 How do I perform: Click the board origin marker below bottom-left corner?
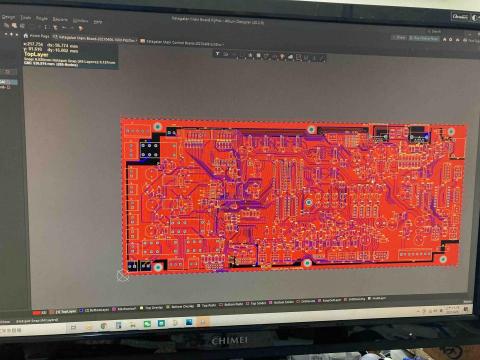coord(123,275)
